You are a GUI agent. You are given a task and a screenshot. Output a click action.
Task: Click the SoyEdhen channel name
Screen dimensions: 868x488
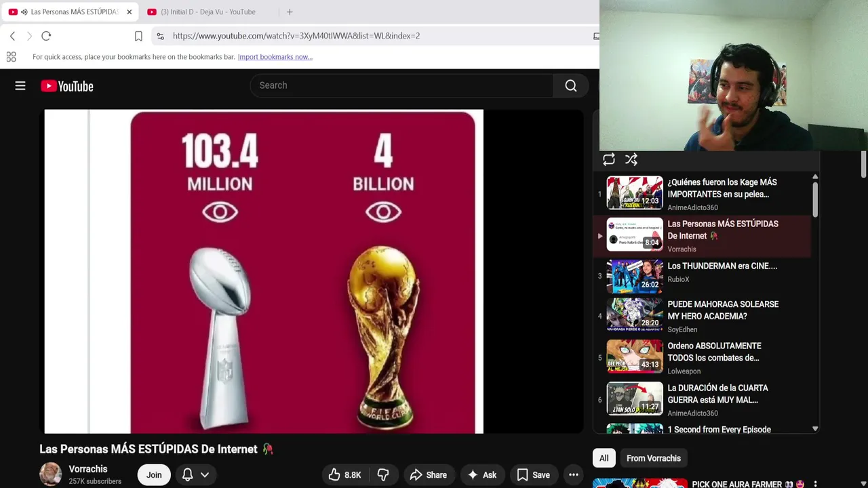pyautogui.click(x=682, y=329)
